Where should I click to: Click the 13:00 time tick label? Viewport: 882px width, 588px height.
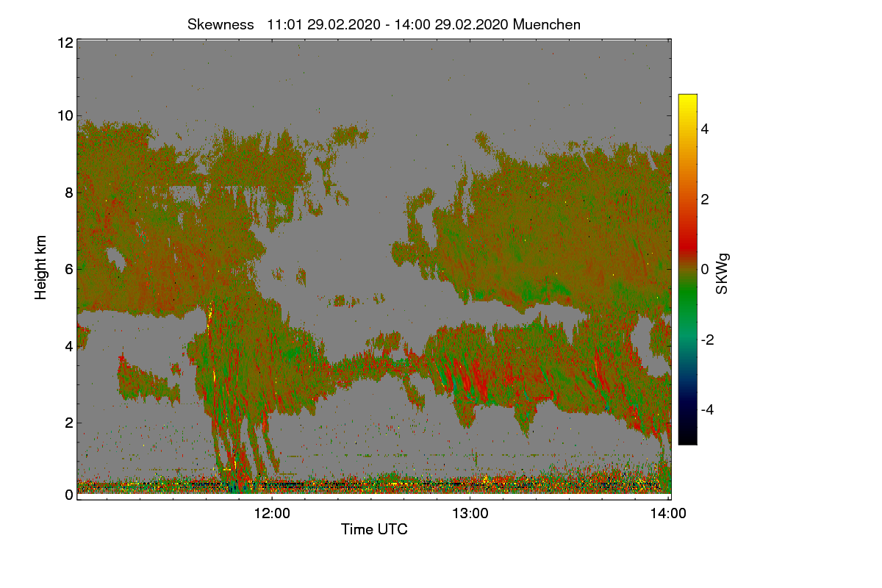click(470, 514)
